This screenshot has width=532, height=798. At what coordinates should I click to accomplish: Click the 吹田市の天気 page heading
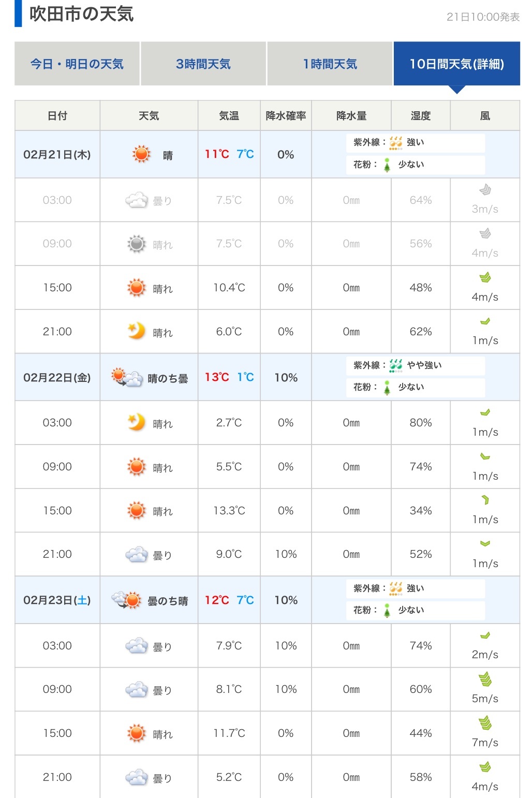click(x=81, y=14)
